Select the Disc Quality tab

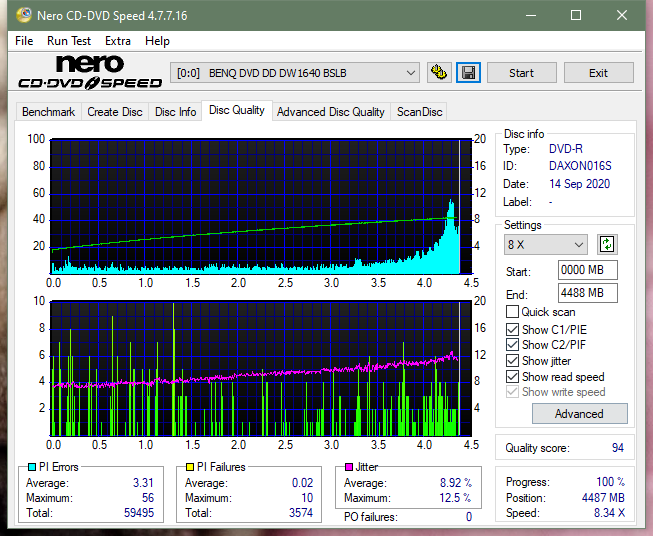click(x=237, y=110)
